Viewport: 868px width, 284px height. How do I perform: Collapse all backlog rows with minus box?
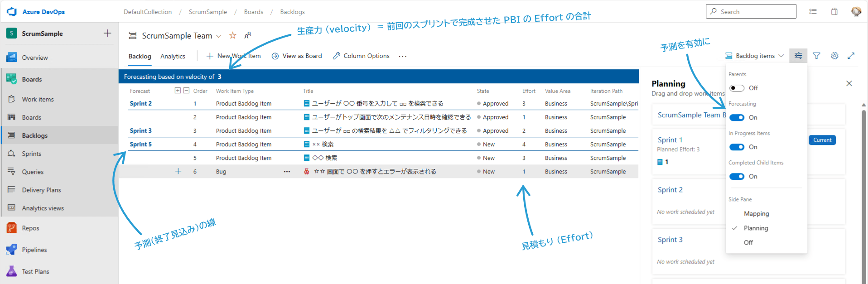click(x=186, y=91)
